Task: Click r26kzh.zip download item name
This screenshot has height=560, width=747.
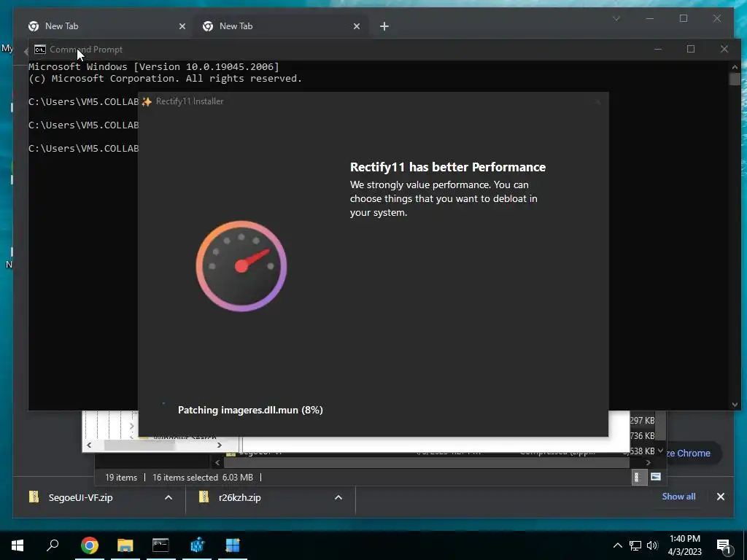Action: pyautogui.click(x=239, y=497)
